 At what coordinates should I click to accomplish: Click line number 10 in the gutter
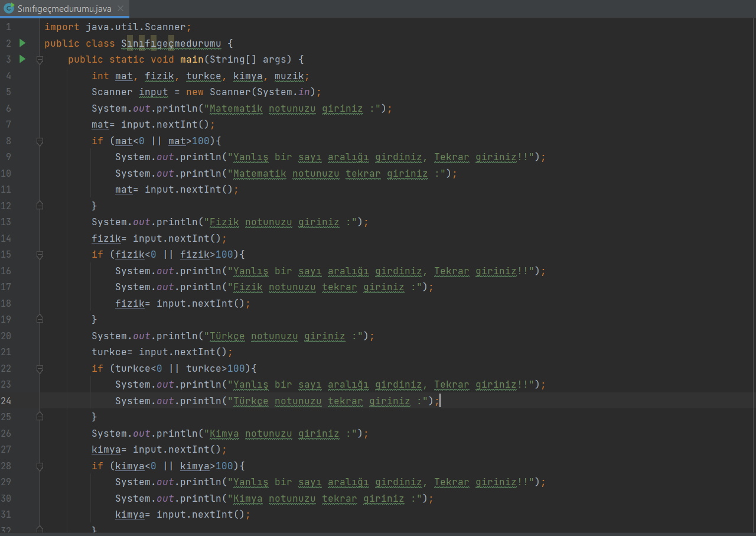[x=8, y=173]
